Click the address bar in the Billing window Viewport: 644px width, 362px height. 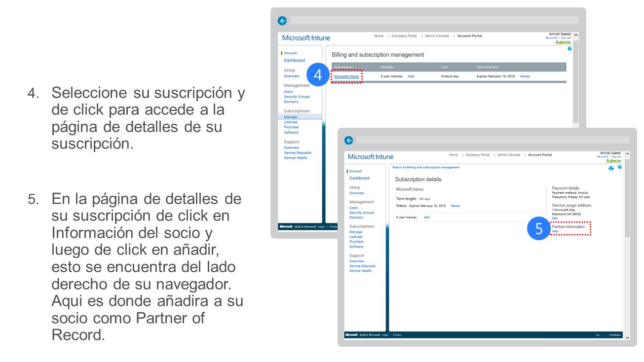coord(434,21)
